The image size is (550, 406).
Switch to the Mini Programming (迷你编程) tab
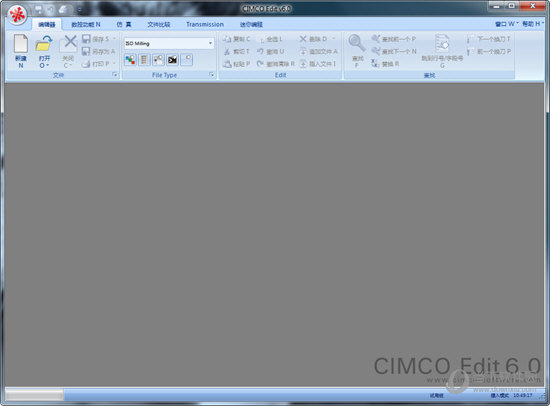251,25
